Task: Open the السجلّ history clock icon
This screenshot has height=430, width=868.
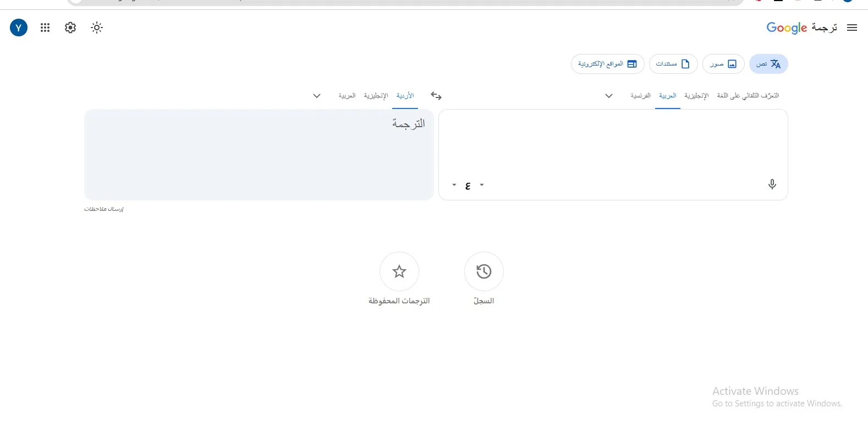Action: click(484, 271)
